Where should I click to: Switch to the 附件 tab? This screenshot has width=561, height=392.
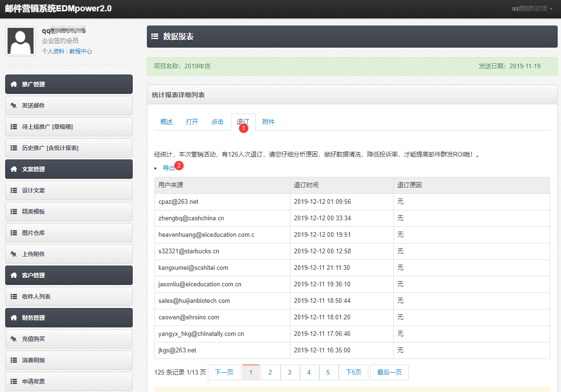pos(268,122)
